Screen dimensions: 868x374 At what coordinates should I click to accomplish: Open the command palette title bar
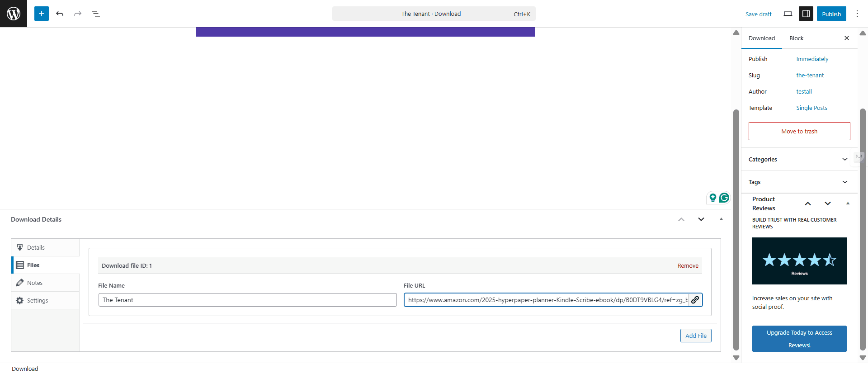pyautogui.click(x=434, y=14)
